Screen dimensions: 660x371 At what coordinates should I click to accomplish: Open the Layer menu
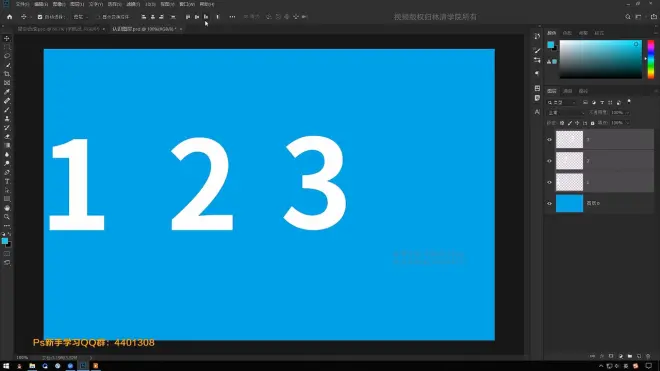[x=77, y=4]
